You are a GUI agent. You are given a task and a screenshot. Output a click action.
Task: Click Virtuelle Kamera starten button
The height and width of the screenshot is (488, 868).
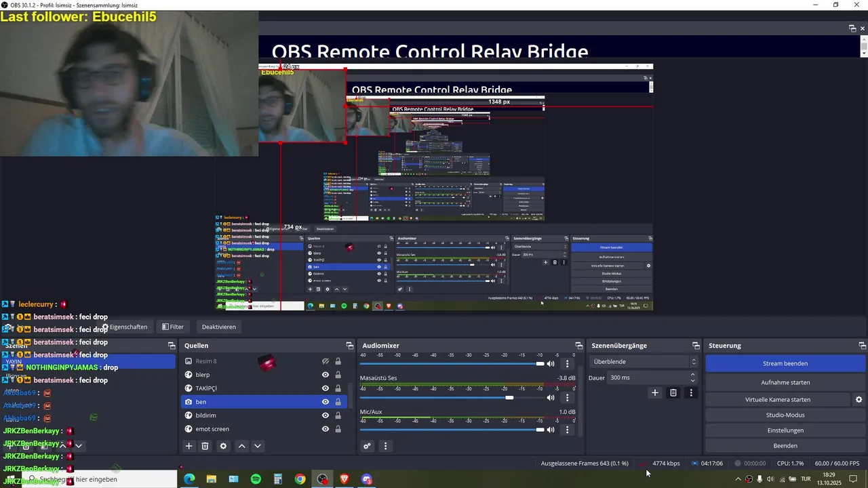point(778,400)
